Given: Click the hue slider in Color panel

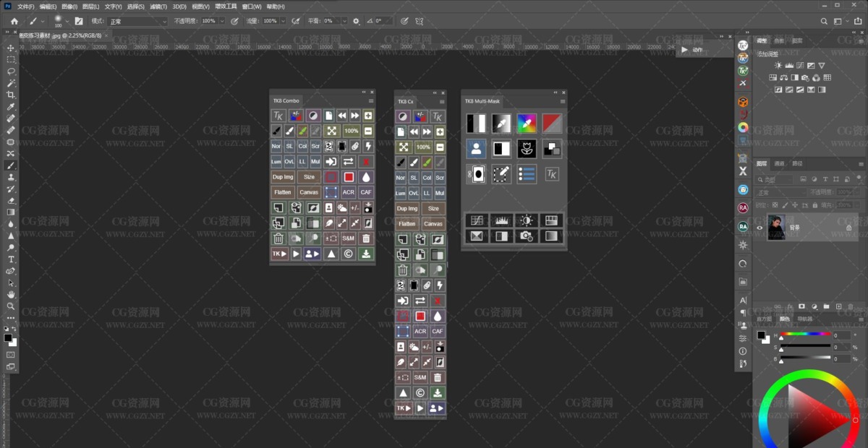Looking at the screenshot, I should 805,334.
